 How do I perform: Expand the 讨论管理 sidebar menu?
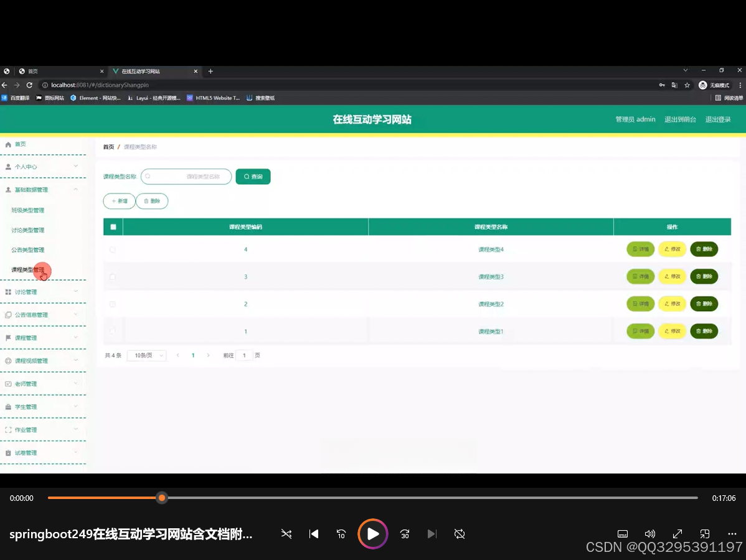[x=42, y=292]
